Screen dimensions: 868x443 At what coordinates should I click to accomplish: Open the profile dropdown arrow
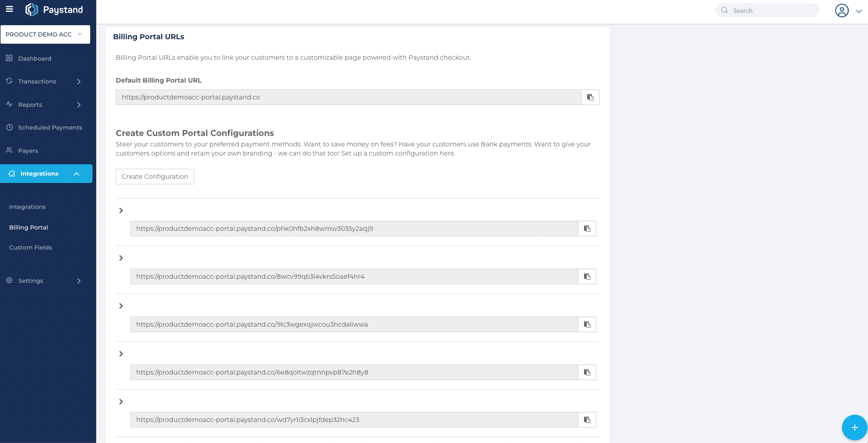coord(859,11)
